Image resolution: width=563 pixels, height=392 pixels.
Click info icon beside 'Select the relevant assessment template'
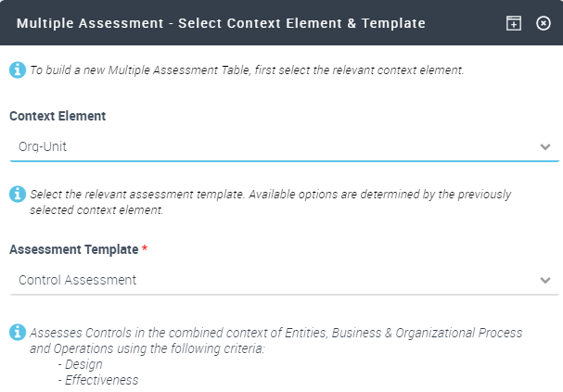(x=17, y=195)
